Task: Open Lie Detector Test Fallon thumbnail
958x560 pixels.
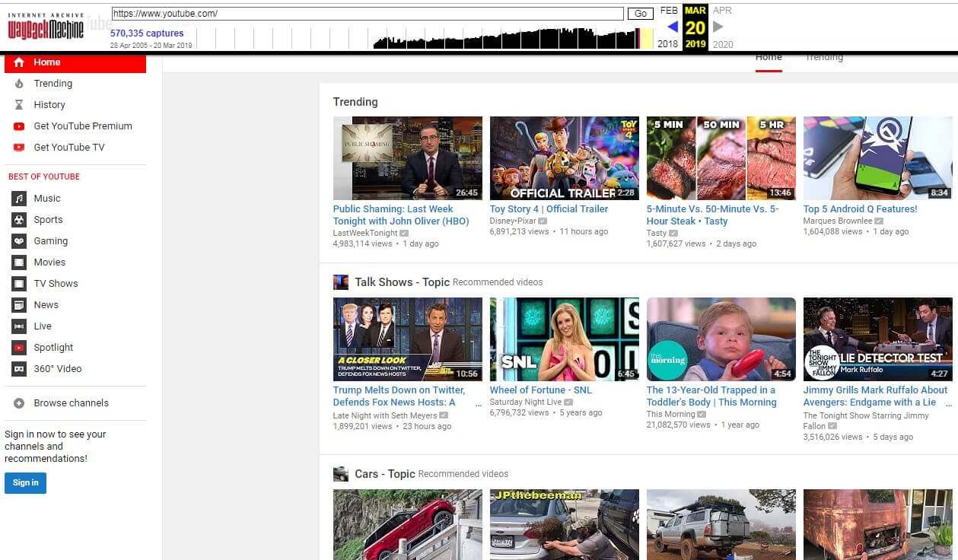Action: (x=878, y=339)
